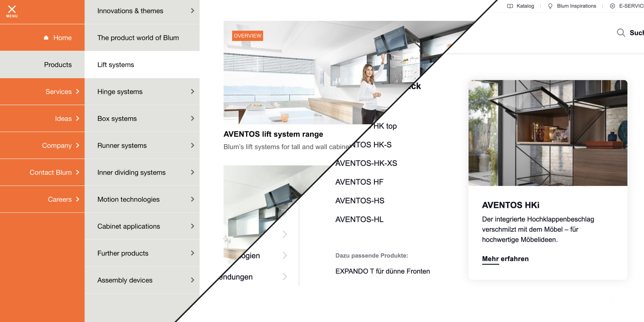The image size is (644, 322).
Task: Expand Cabinet applications chevron
Action: 192,226
